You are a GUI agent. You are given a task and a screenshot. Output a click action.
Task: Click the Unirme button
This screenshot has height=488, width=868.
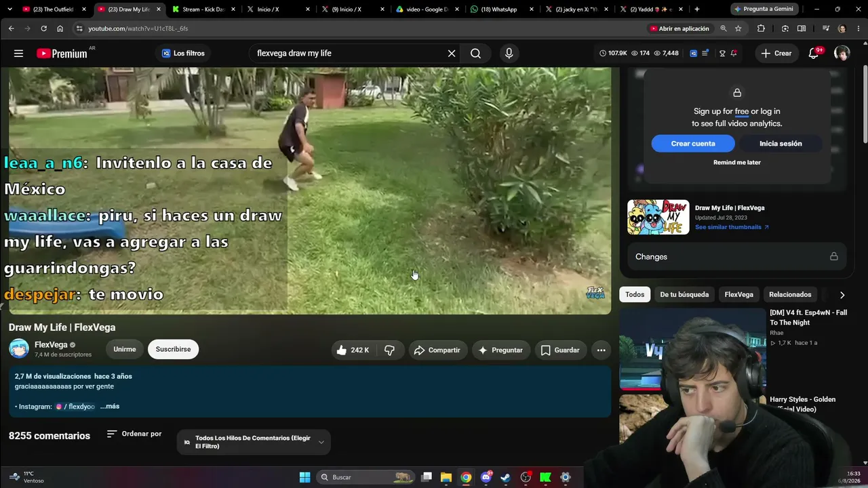coord(125,350)
